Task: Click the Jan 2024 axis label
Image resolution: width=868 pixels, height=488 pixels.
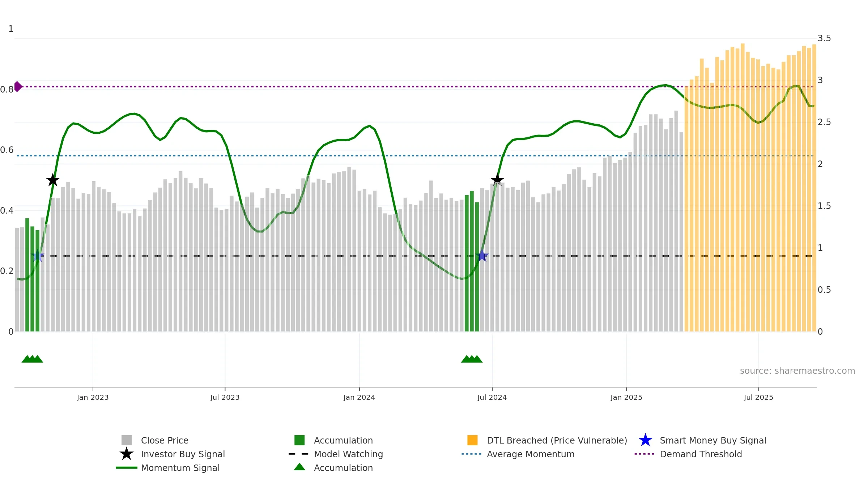Action: (359, 398)
